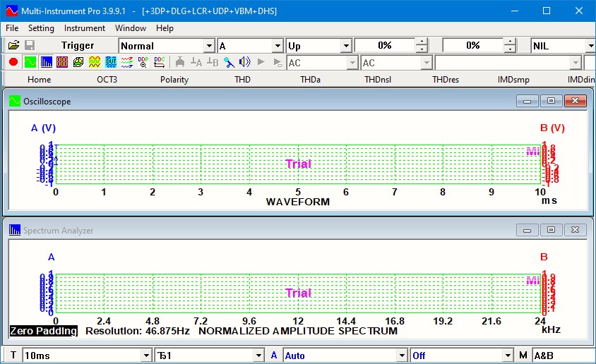Open the Help menu
Viewport: 596px width, 364px height.
click(x=165, y=28)
